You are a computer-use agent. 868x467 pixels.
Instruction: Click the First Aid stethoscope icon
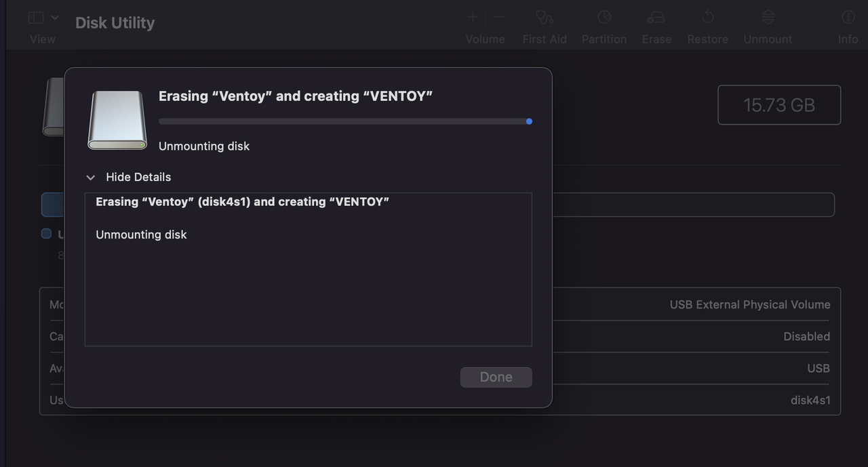pyautogui.click(x=544, y=18)
